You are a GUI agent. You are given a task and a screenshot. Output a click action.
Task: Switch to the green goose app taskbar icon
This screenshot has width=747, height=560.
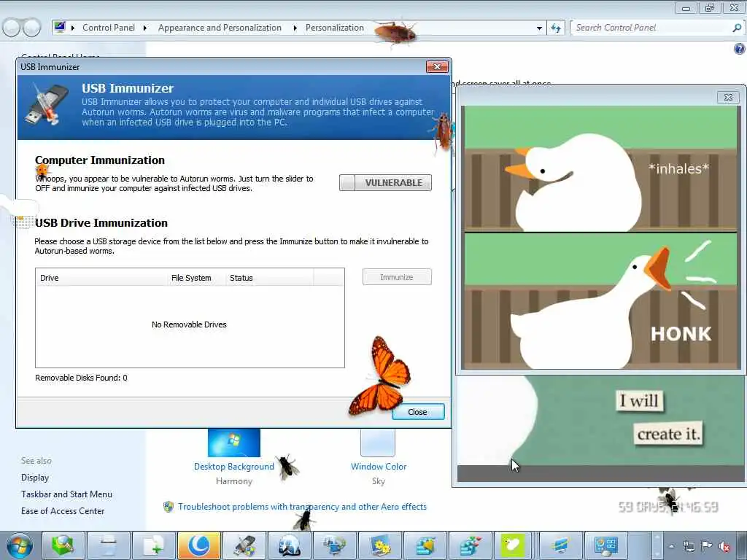click(513, 545)
